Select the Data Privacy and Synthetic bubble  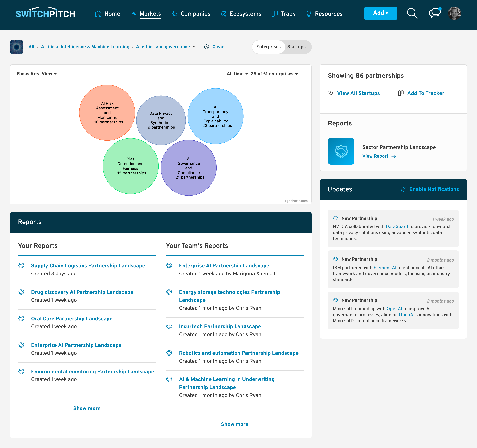[161, 120]
